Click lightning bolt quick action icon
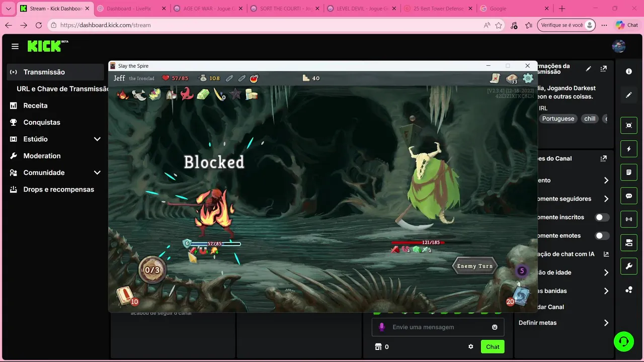This screenshot has width=644, height=362. [x=629, y=149]
